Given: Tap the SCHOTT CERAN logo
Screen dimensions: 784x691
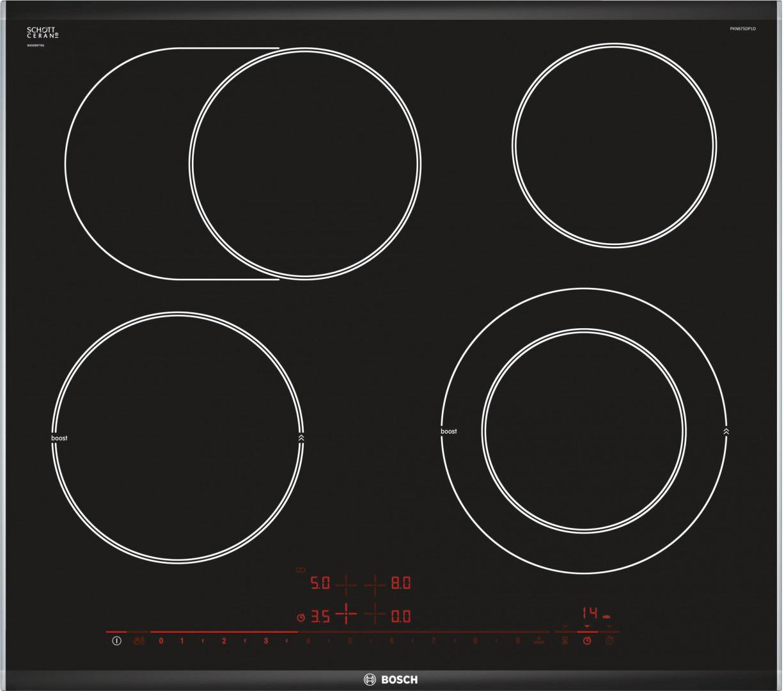Looking at the screenshot, I should (x=43, y=34).
